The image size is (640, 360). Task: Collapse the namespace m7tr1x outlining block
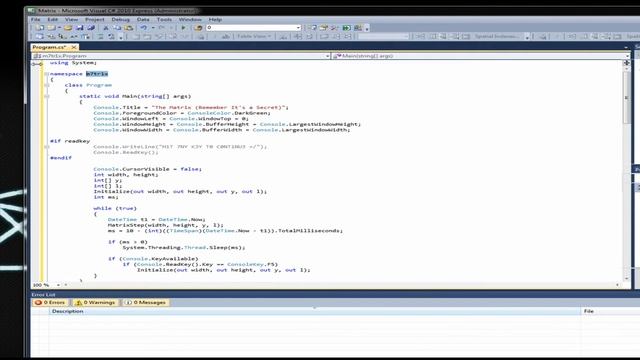point(46,74)
